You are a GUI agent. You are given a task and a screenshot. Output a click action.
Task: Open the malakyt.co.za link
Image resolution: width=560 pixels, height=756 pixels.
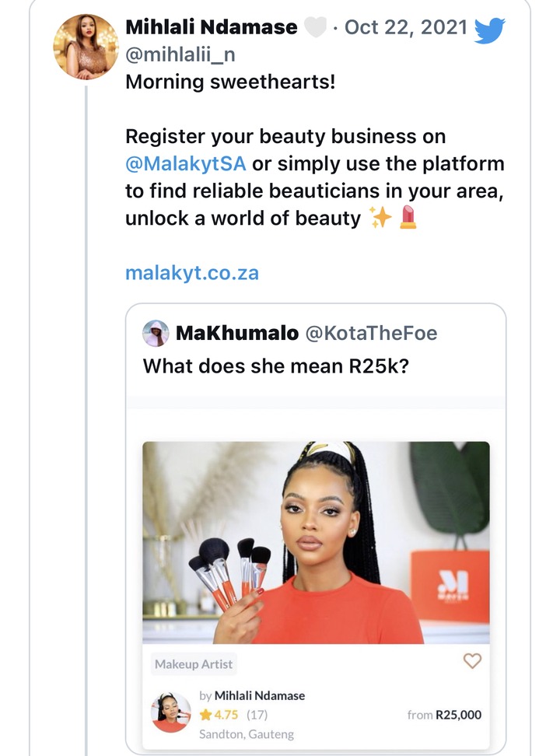pos(192,273)
